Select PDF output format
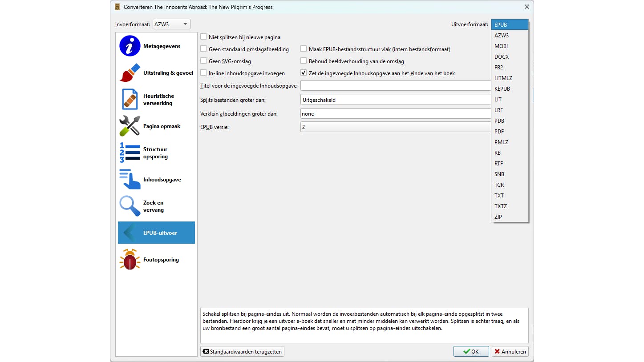 tap(510, 132)
